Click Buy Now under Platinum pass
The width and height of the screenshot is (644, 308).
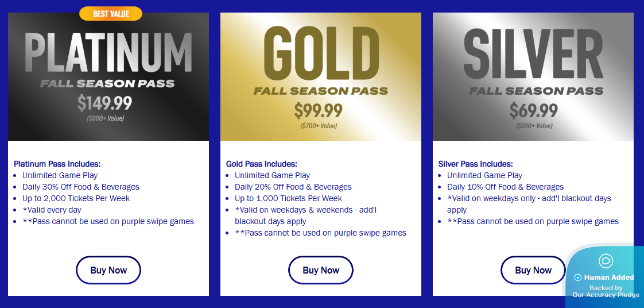coord(108,270)
